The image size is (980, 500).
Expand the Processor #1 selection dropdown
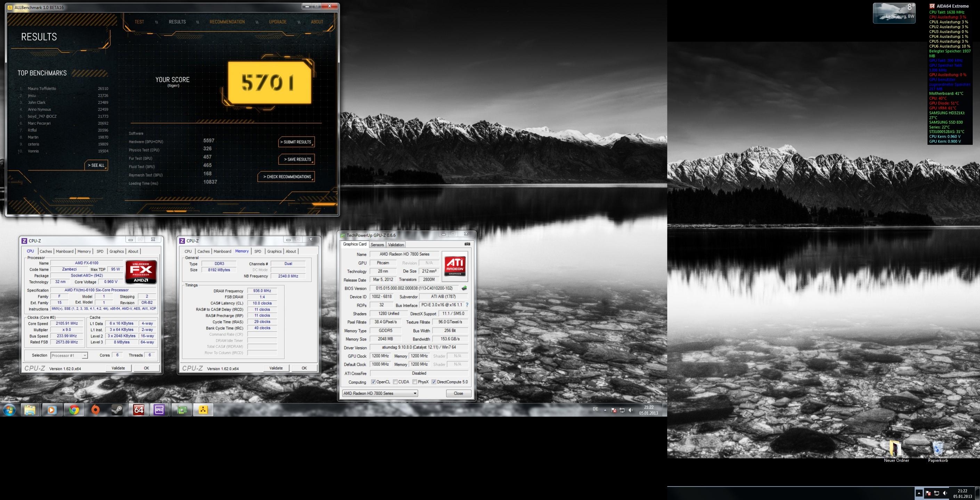click(84, 355)
